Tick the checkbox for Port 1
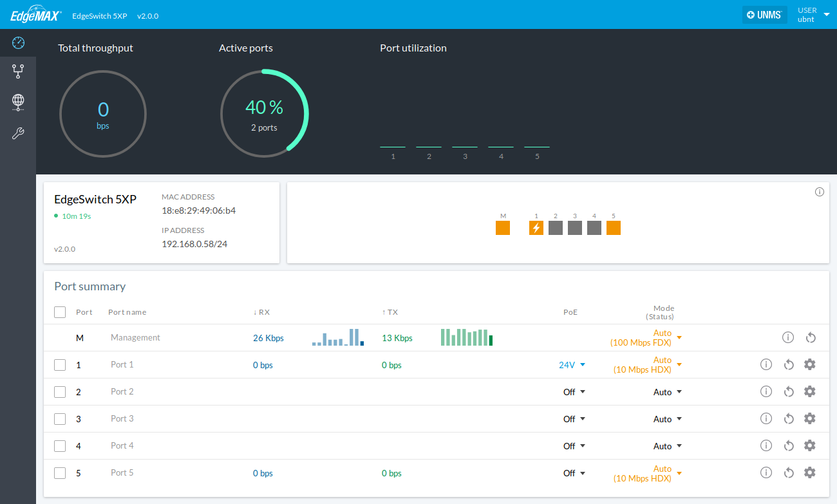Image resolution: width=837 pixels, height=504 pixels. [x=60, y=365]
